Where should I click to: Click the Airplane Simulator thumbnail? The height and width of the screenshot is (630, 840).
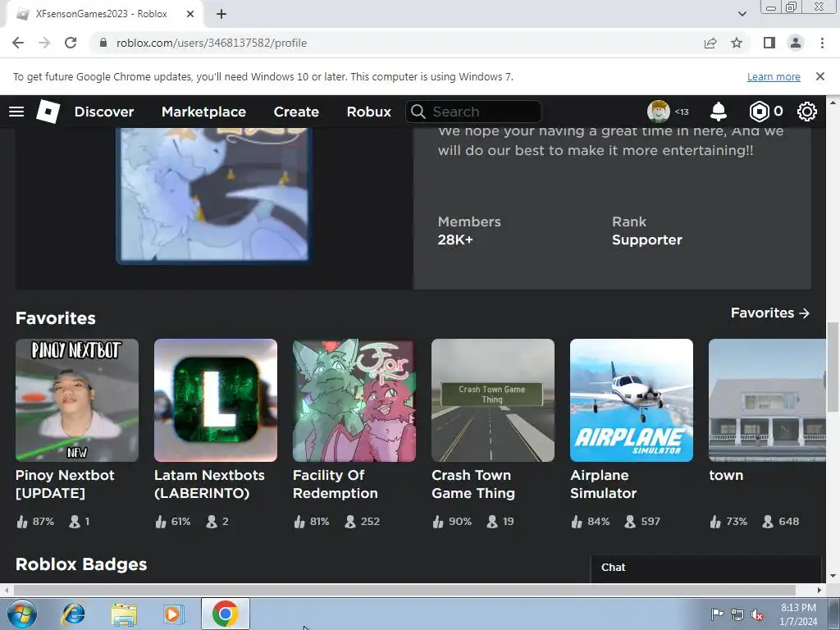tap(632, 400)
